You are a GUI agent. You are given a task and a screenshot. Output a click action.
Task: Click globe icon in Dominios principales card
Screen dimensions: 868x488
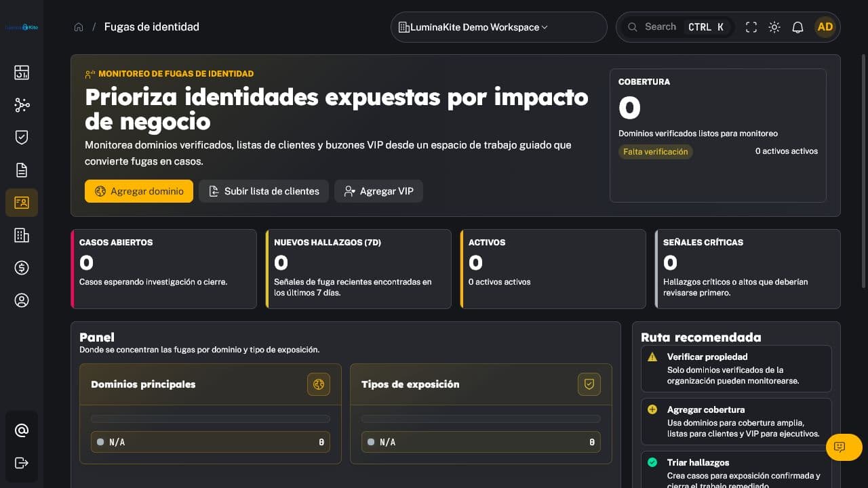click(319, 384)
